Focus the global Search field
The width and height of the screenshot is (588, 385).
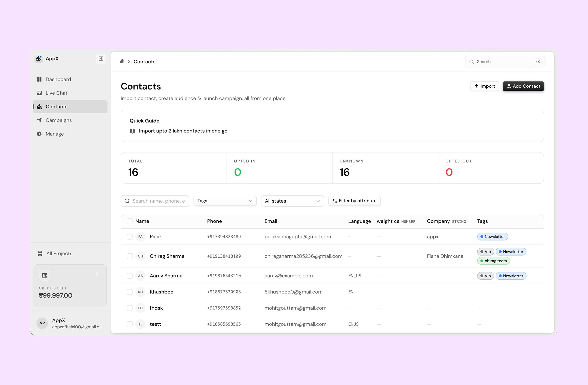(505, 62)
